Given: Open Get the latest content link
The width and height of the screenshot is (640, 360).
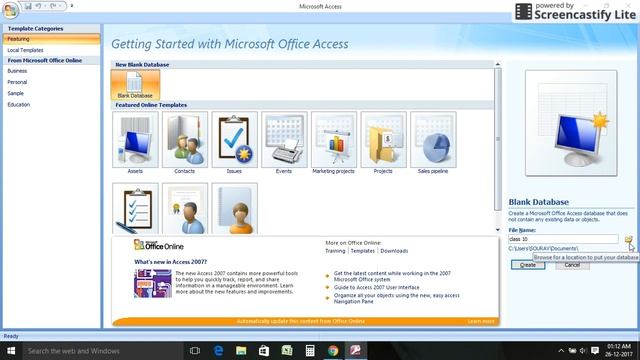Looking at the screenshot, I should point(392,276).
